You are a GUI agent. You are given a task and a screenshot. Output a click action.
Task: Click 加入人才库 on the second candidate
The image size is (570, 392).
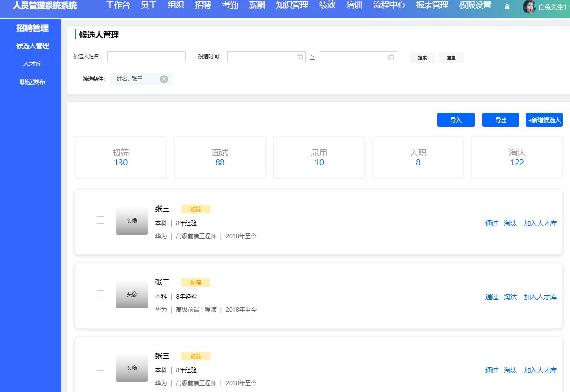pos(540,297)
